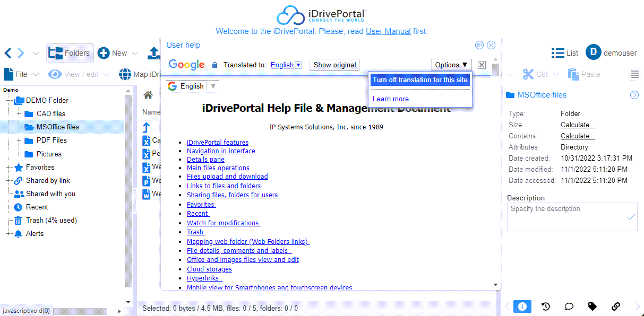Click the demouser avatar icon

[x=593, y=52]
